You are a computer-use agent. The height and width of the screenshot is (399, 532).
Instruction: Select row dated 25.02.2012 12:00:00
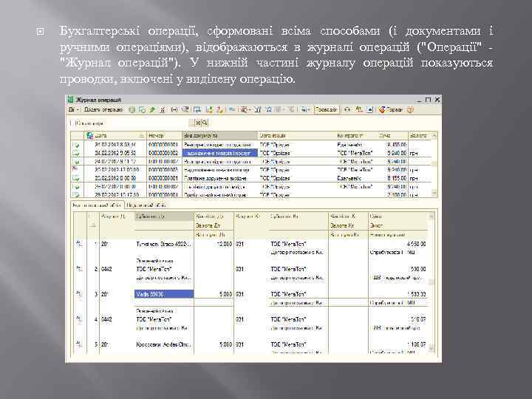[251, 170]
